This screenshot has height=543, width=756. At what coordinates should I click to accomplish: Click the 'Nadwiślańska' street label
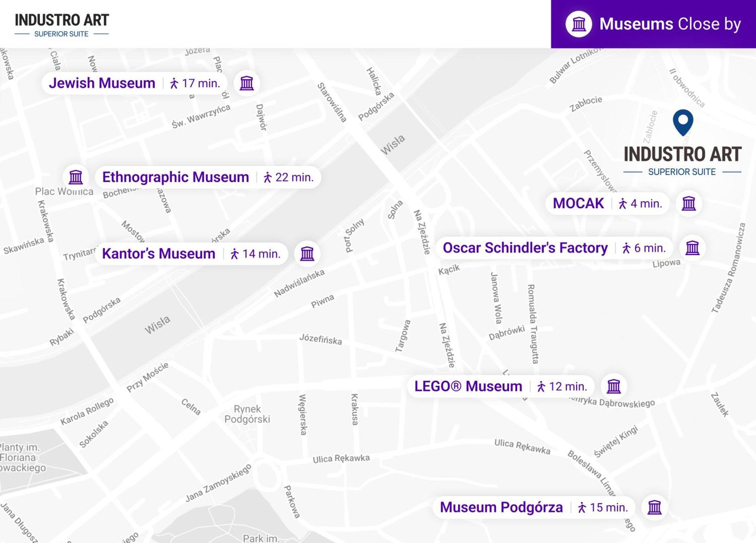pyautogui.click(x=299, y=283)
